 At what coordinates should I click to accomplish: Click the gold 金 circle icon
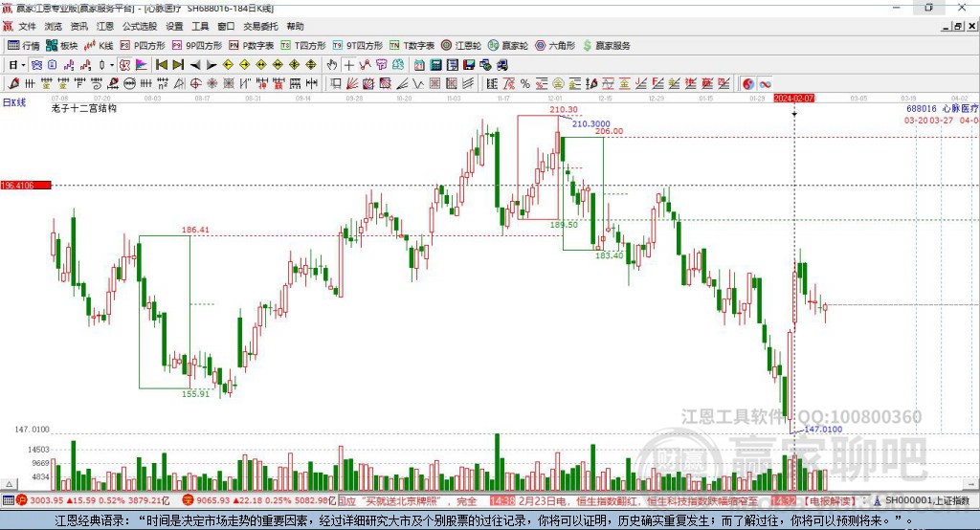558,84
